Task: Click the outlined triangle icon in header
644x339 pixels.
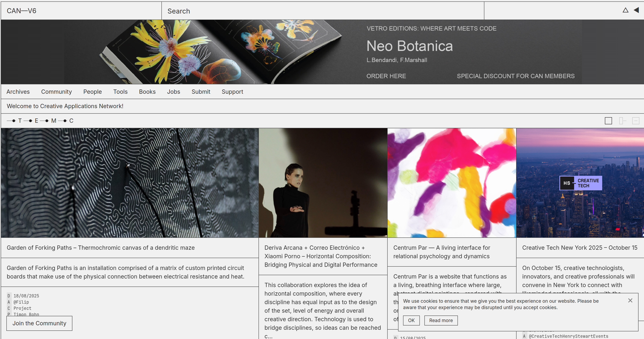Action: click(x=625, y=10)
